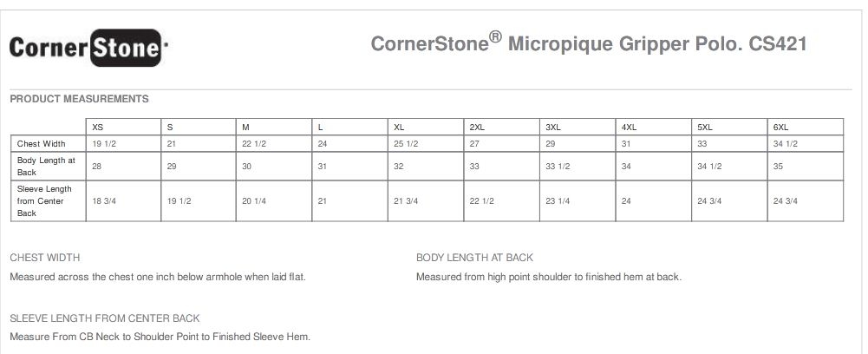868x354 pixels.
Task: Select the Body Length at Back row label
Action: click(47, 166)
